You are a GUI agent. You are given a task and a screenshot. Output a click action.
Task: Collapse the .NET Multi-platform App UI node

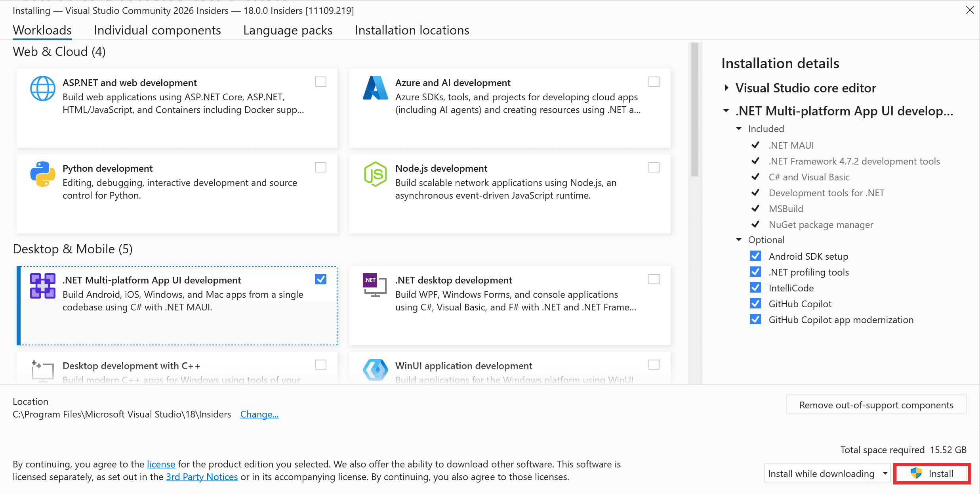coord(726,111)
